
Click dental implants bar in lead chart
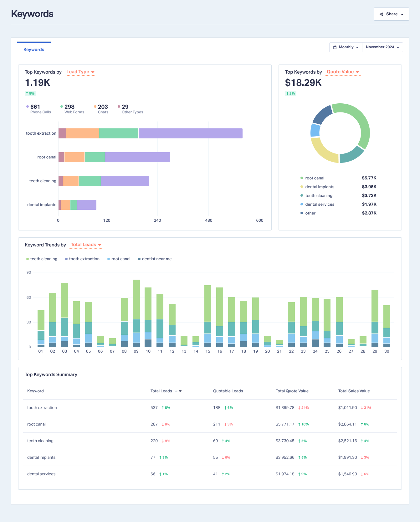point(77,205)
